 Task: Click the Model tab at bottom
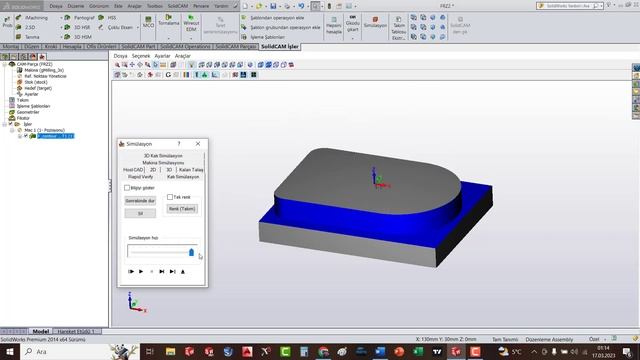coord(40,331)
